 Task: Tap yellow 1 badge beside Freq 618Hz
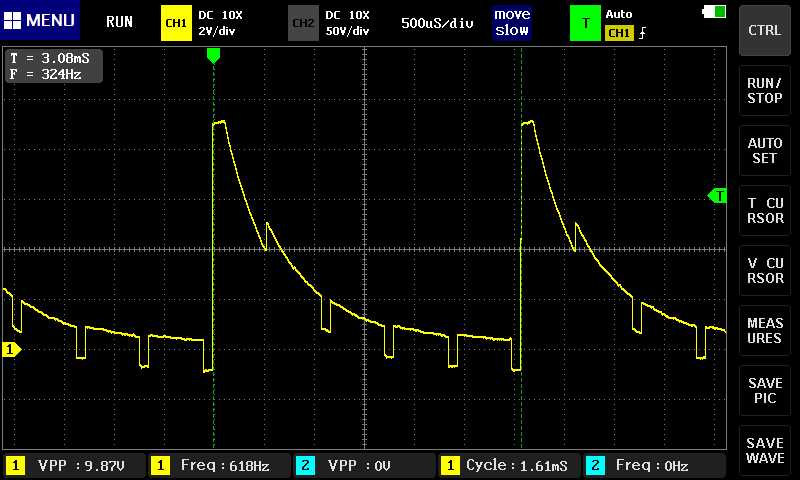coord(160,465)
